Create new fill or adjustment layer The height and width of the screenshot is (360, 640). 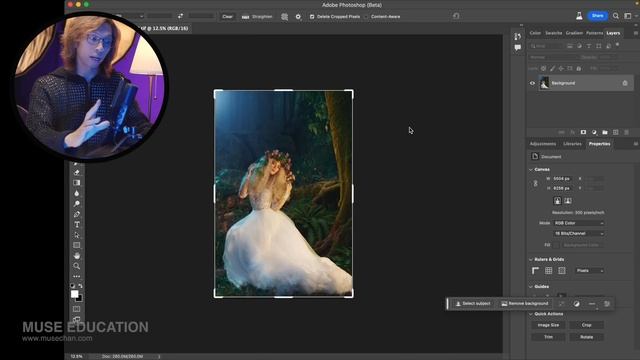[x=594, y=132]
